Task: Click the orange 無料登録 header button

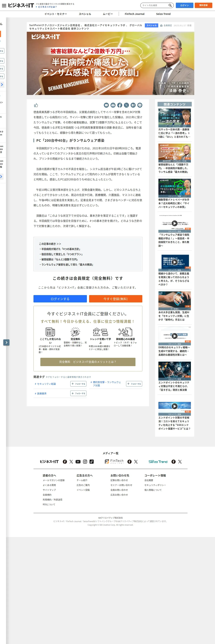Action: coord(203,5)
